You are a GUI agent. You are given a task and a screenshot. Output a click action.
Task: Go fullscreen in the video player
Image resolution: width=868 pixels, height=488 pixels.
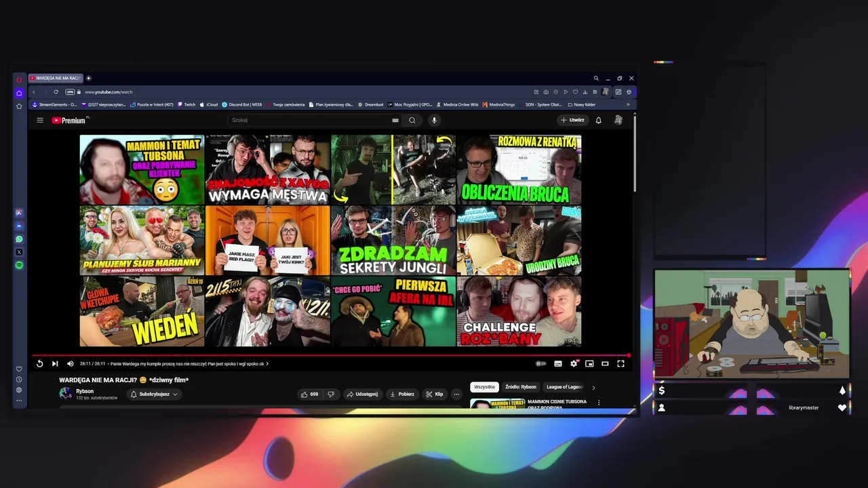tap(620, 364)
